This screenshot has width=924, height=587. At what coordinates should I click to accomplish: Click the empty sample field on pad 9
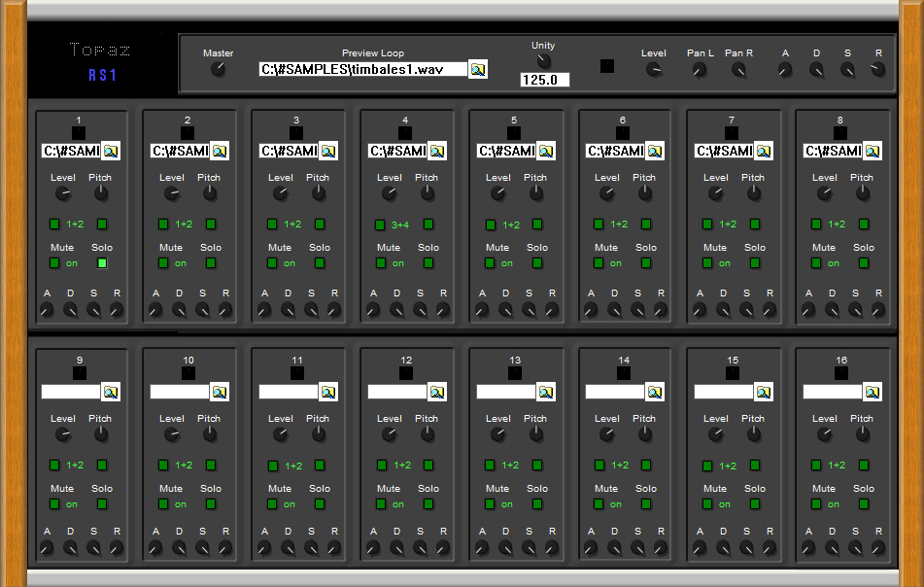click(71, 392)
